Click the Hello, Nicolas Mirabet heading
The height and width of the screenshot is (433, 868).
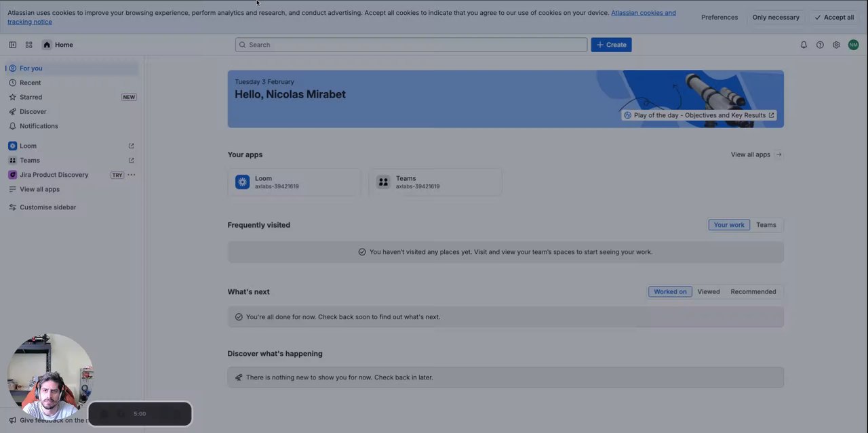(290, 94)
